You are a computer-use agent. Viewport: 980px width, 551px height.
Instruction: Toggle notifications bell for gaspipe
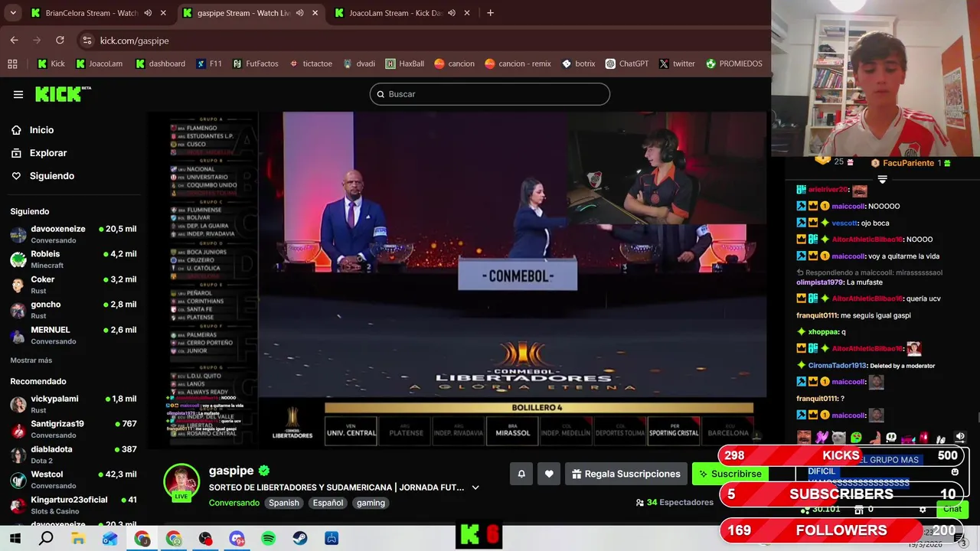(521, 474)
